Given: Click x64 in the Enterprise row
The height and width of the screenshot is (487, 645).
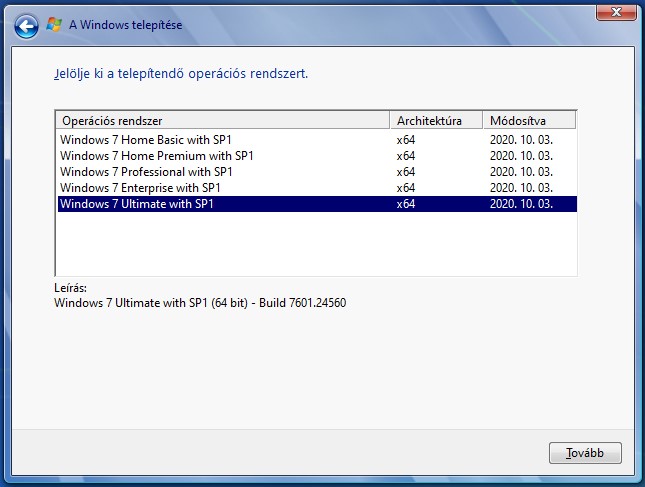Looking at the screenshot, I should 406,188.
